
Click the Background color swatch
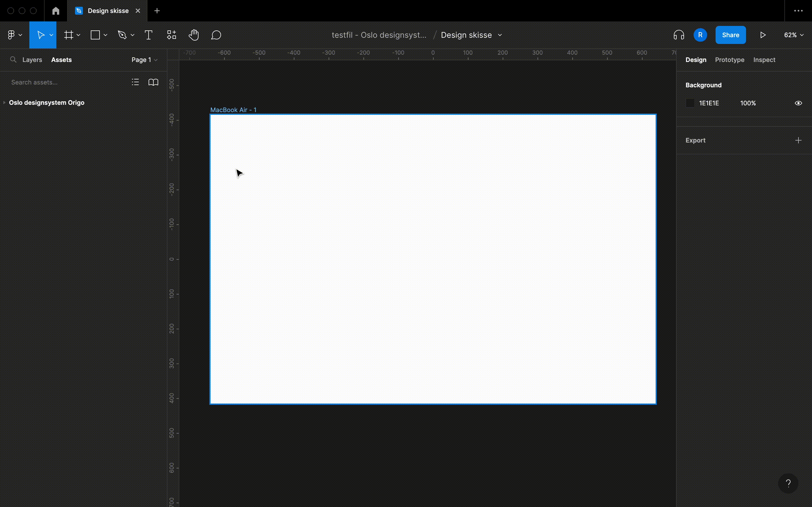coord(690,103)
